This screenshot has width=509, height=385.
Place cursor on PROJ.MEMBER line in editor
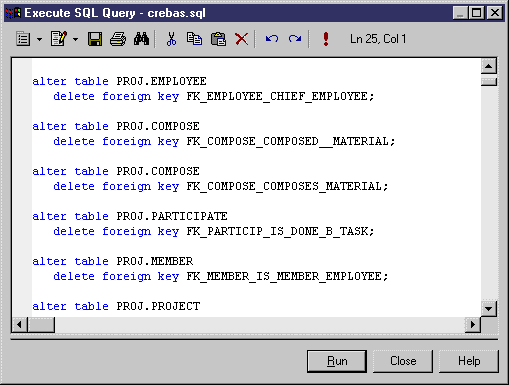pos(113,261)
